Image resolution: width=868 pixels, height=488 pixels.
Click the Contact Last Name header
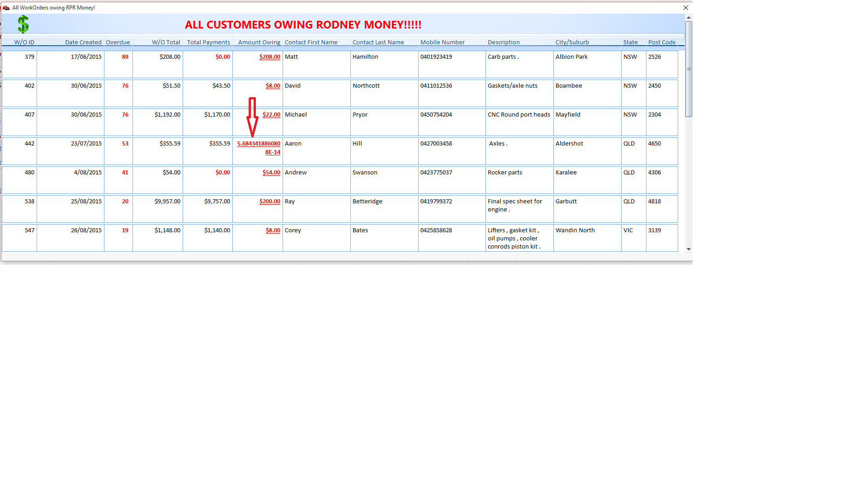point(378,42)
